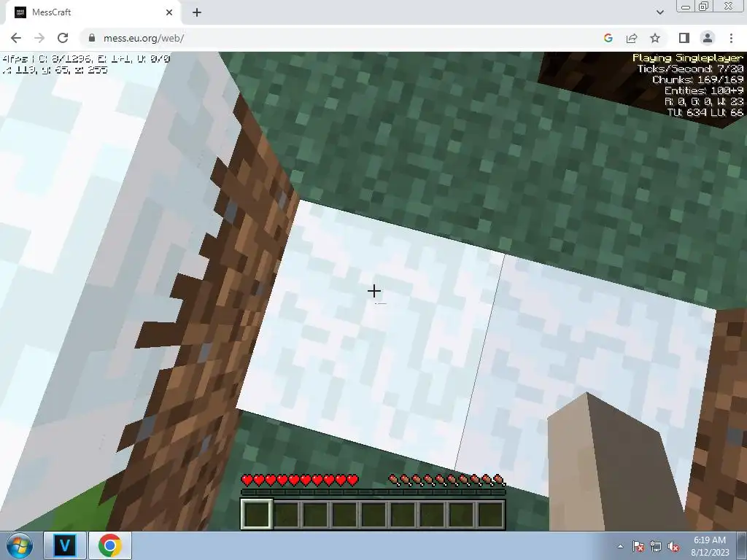Click the fps counter debug text

tap(86, 58)
